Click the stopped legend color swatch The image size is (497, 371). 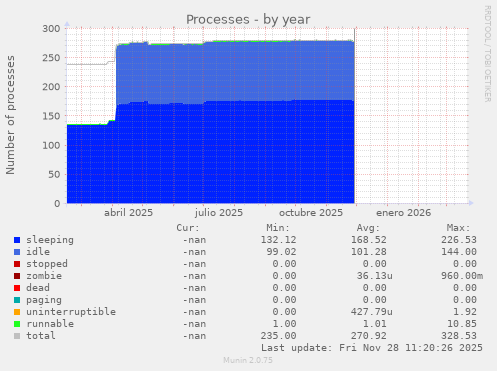click(x=17, y=264)
